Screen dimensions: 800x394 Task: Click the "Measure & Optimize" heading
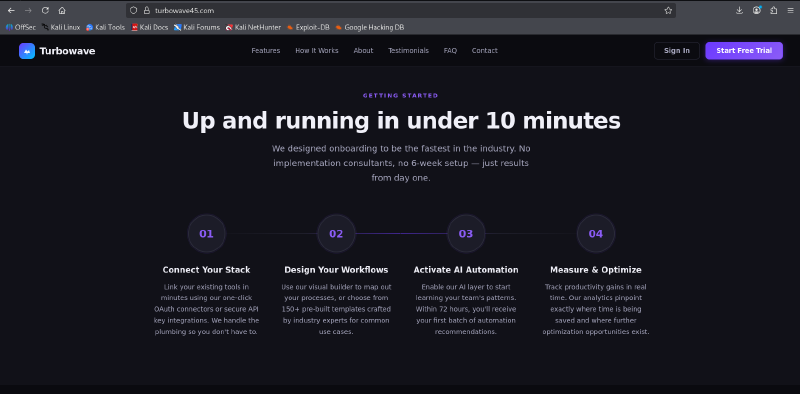(596, 269)
